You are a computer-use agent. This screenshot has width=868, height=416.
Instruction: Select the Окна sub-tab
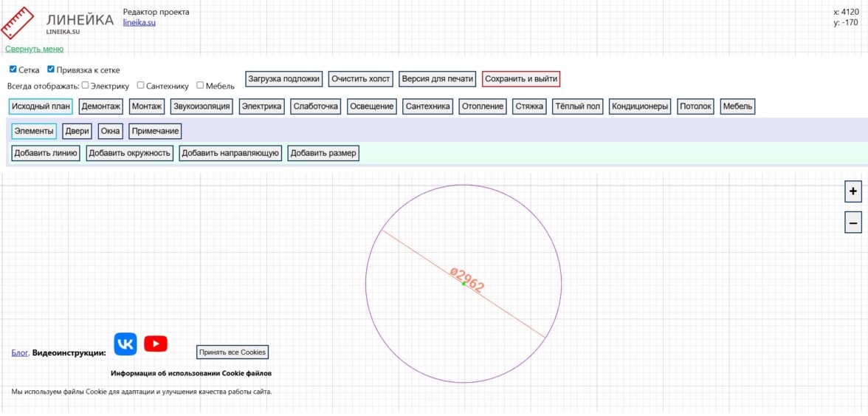[x=111, y=132]
